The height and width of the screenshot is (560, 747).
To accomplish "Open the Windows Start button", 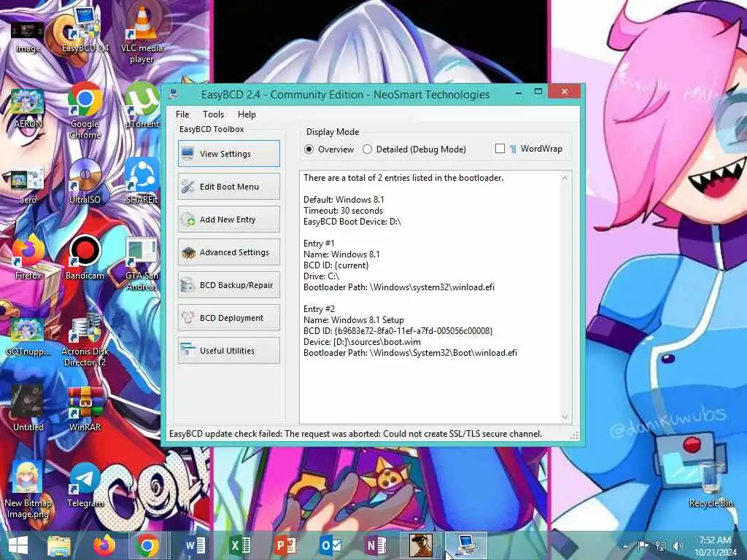I will (18, 545).
